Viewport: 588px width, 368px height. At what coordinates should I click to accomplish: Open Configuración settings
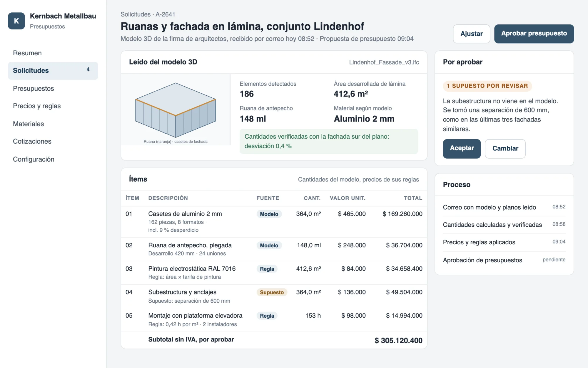coord(53,159)
